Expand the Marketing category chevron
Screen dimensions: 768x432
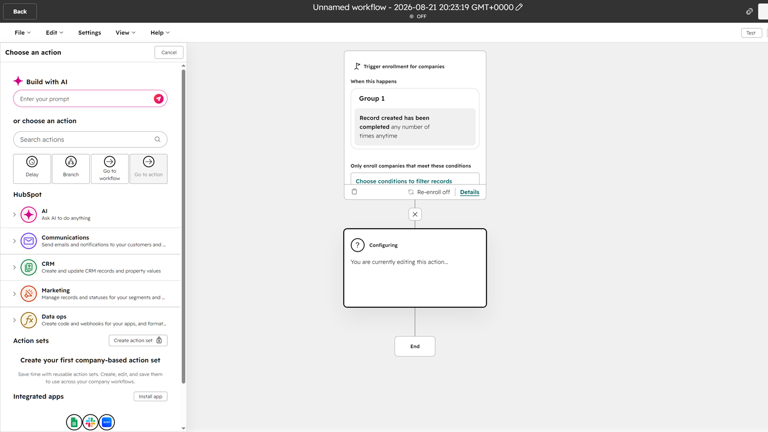pyautogui.click(x=14, y=294)
